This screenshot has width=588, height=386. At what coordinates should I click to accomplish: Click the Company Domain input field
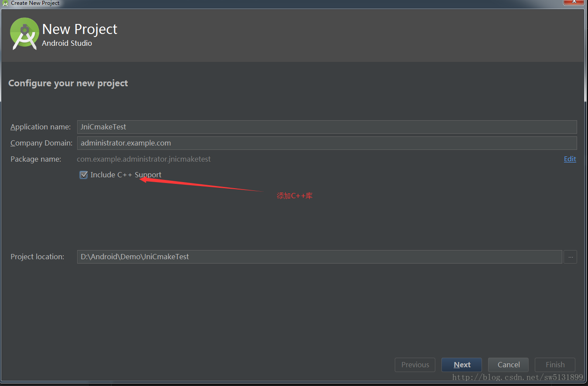[327, 143]
